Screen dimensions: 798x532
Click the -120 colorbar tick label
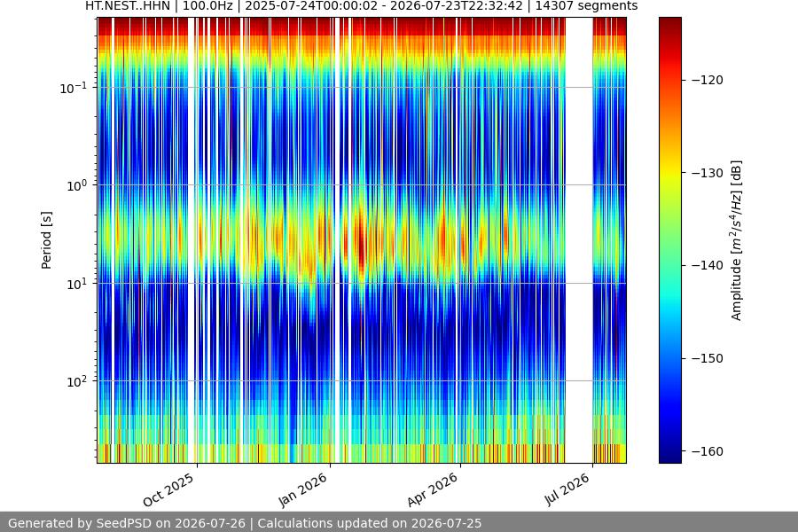coord(708,80)
